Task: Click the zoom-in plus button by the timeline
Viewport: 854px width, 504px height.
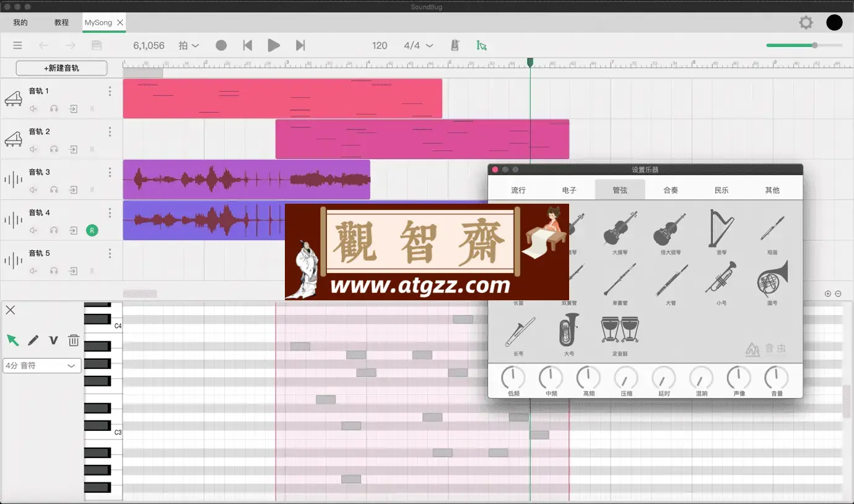Action: click(828, 293)
